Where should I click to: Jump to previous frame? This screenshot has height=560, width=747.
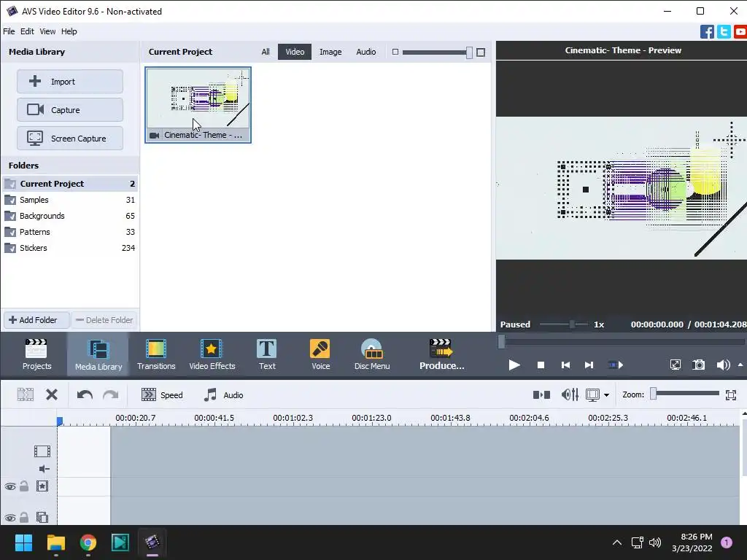click(565, 365)
